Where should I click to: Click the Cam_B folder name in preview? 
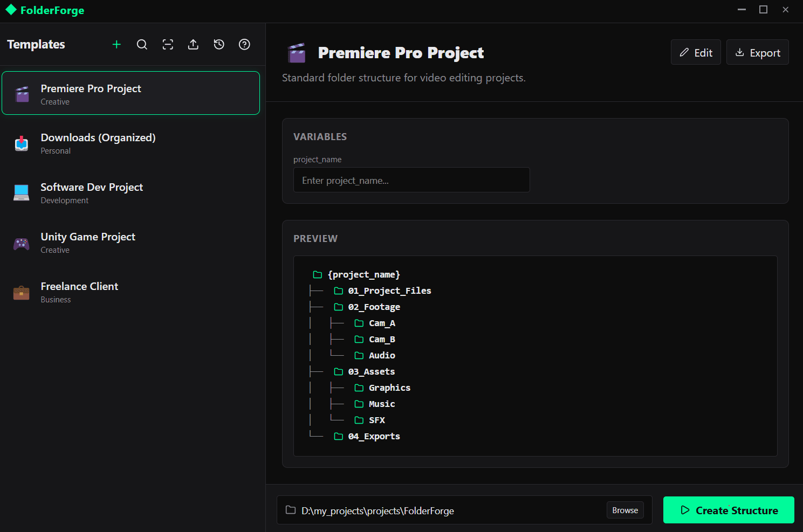point(382,340)
